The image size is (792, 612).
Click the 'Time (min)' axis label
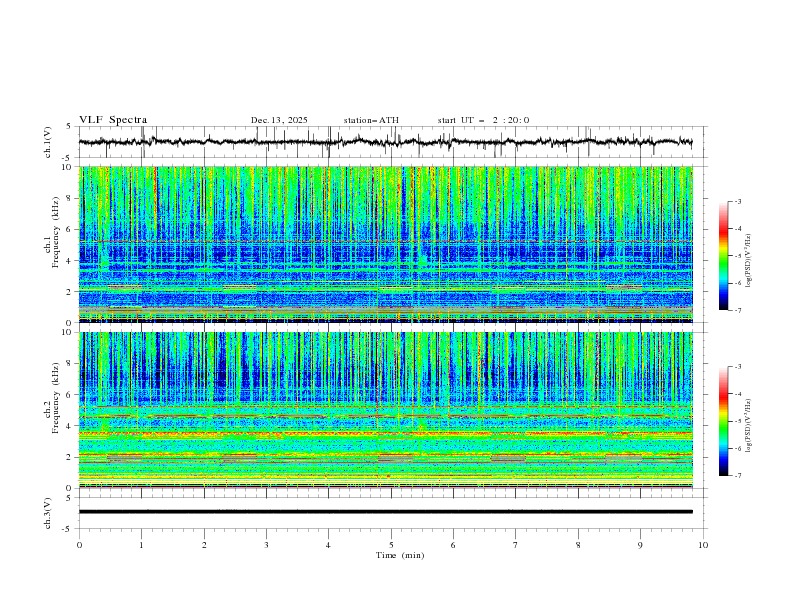(x=400, y=555)
